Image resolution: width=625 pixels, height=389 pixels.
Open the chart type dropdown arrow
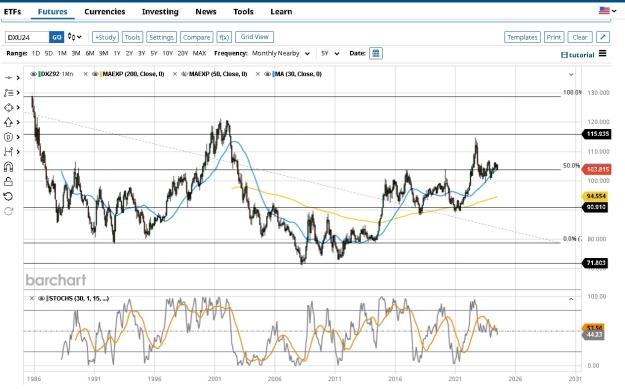pos(79,37)
